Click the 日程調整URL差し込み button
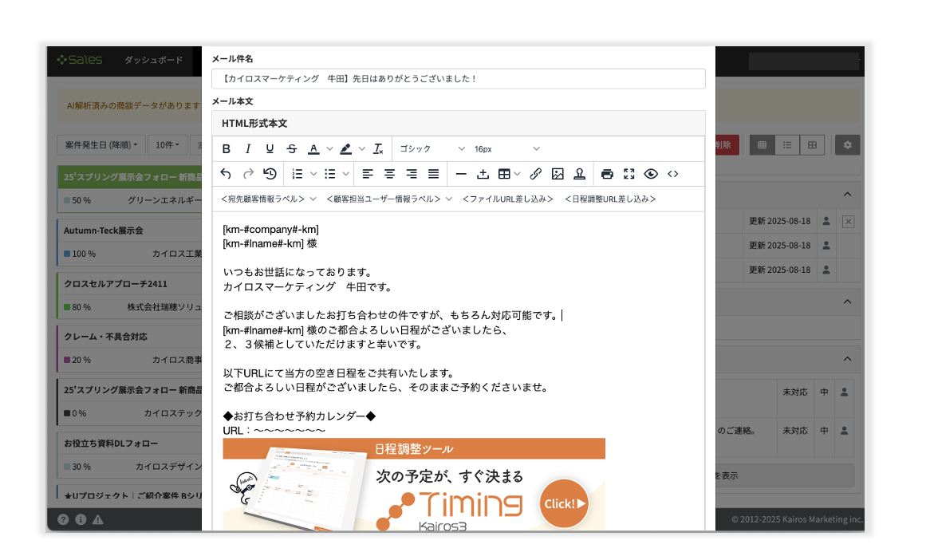This screenshot has width=930, height=560. click(x=610, y=199)
